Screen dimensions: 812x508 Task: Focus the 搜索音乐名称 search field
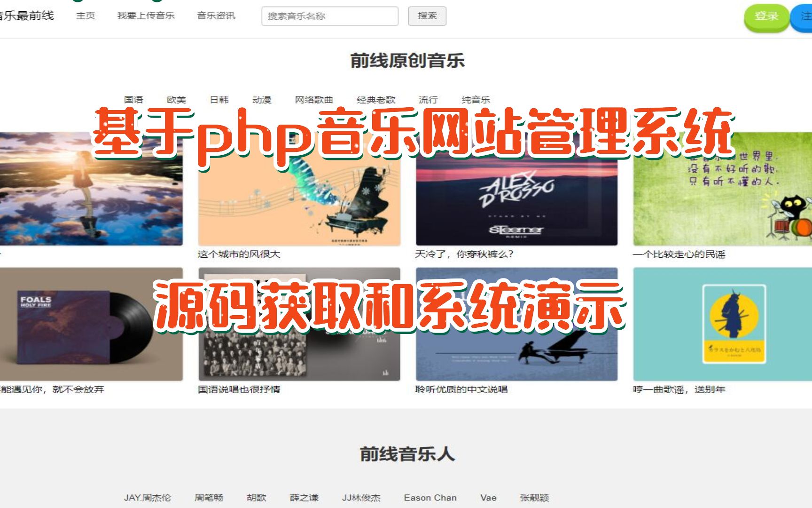click(x=330, y=16)
